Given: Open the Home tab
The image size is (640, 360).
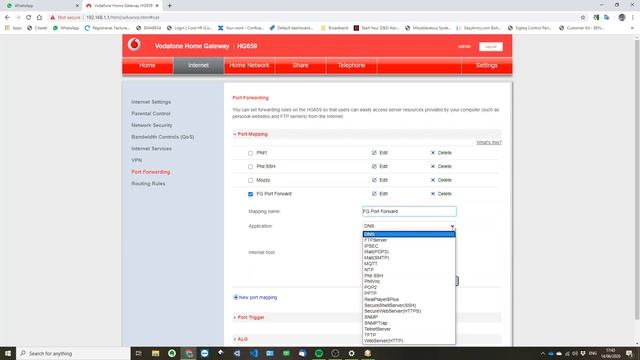Looking at the screenshot, I should 147,65.
